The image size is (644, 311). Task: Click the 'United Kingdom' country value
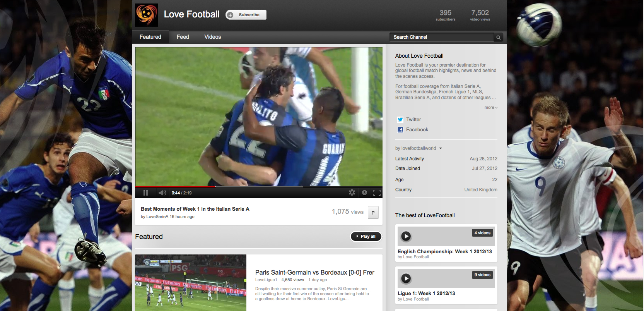click(481, 190)
